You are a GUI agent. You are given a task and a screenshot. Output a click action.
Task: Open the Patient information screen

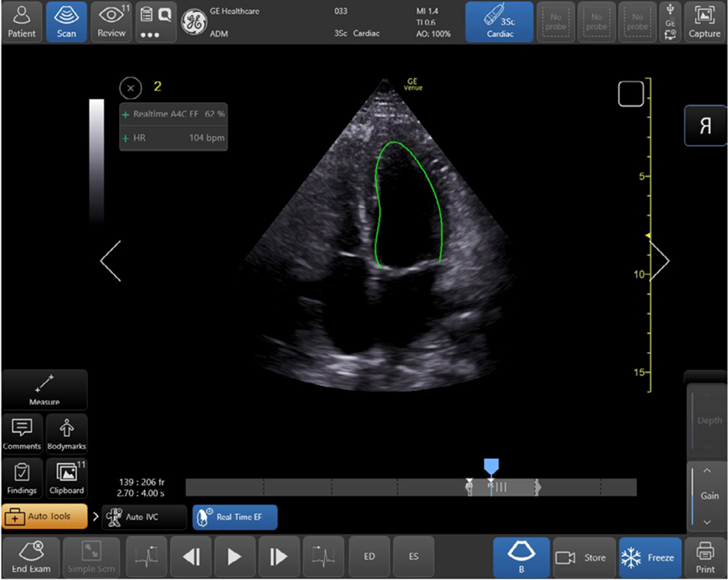click(22, 22)
